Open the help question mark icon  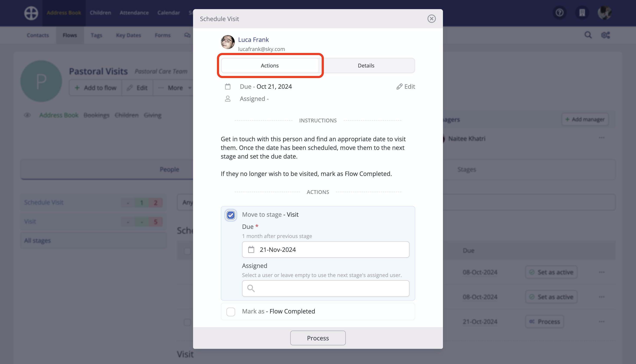(559, 13)
